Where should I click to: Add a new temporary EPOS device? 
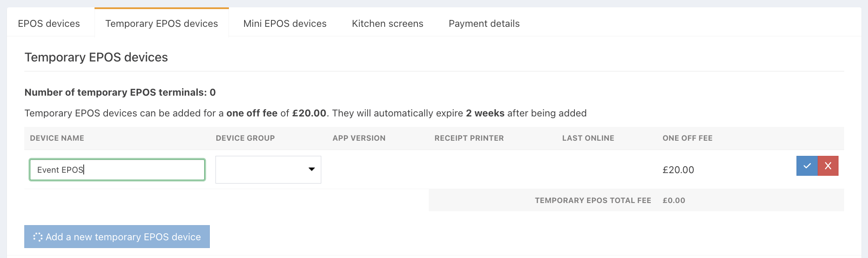click(x=117, y=237)
